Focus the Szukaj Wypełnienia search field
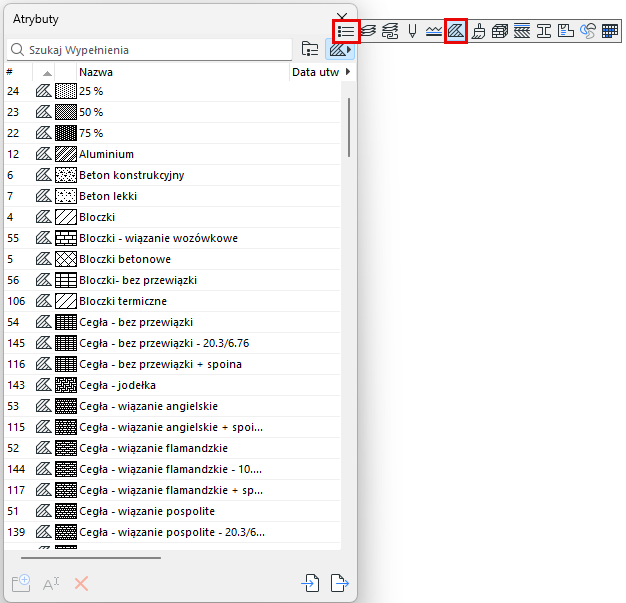Screen dimensions: 626x603 pyautogui.click(x=149, y=50)
